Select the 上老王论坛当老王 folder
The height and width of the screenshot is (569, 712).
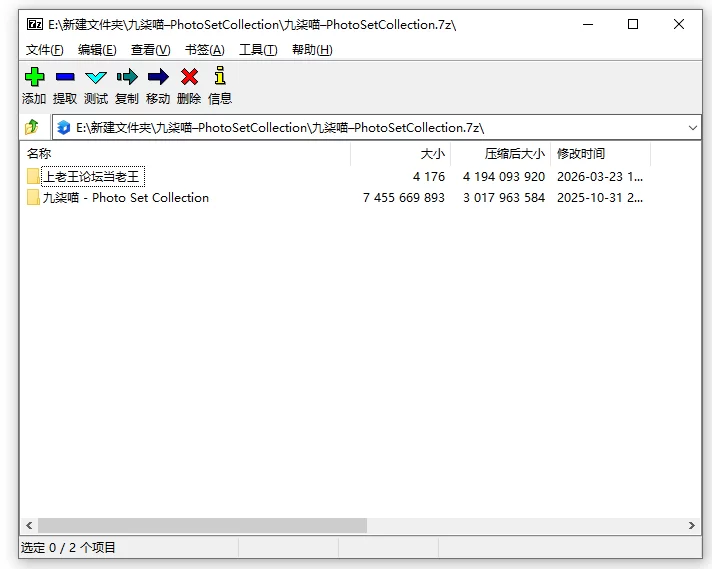pyautogui.click(x=92, y=177)
